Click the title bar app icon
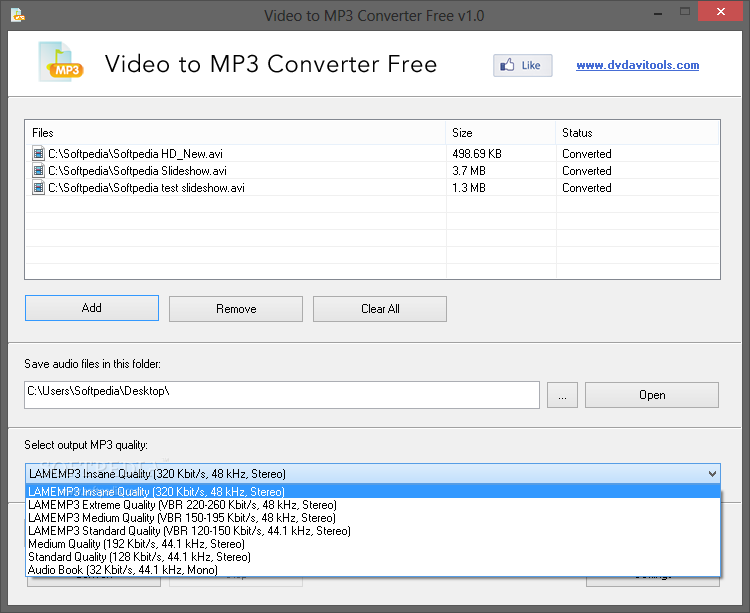The width and height of the screenshot is (750, 613). click(17, 15)
